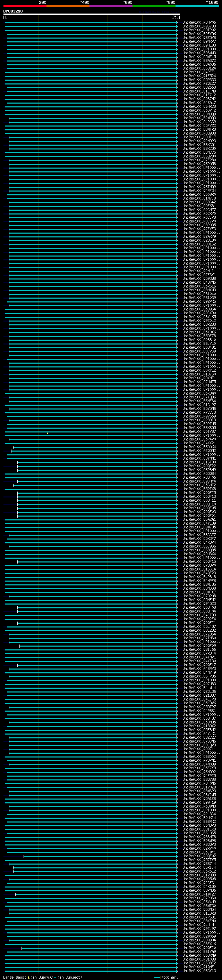The width and height of the screenshot is (222, 980).
Task: Select the UniRef100_B6KSQ5 label
Action: 199,428
